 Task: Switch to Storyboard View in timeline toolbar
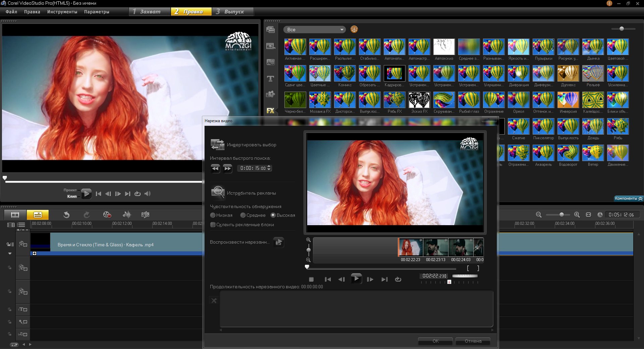15,215
